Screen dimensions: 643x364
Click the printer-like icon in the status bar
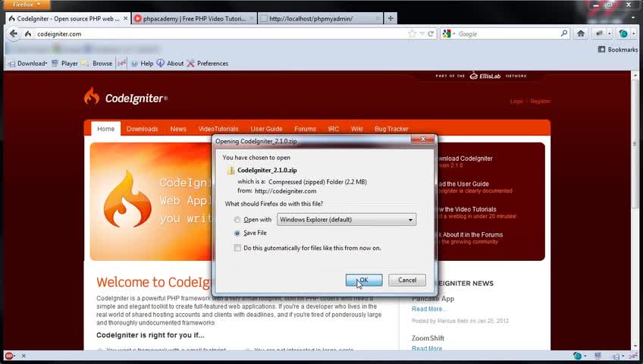coord(616,356)
